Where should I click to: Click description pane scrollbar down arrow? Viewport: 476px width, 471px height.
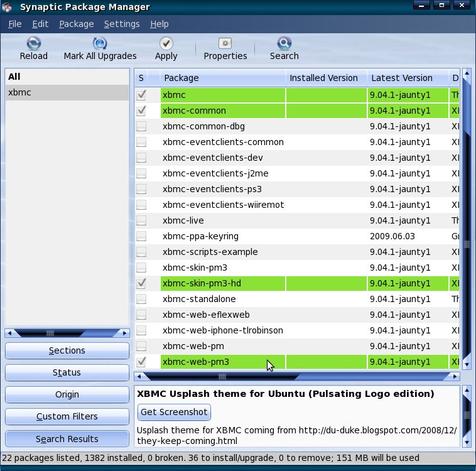pyautogui.click(x=467, y=443)
